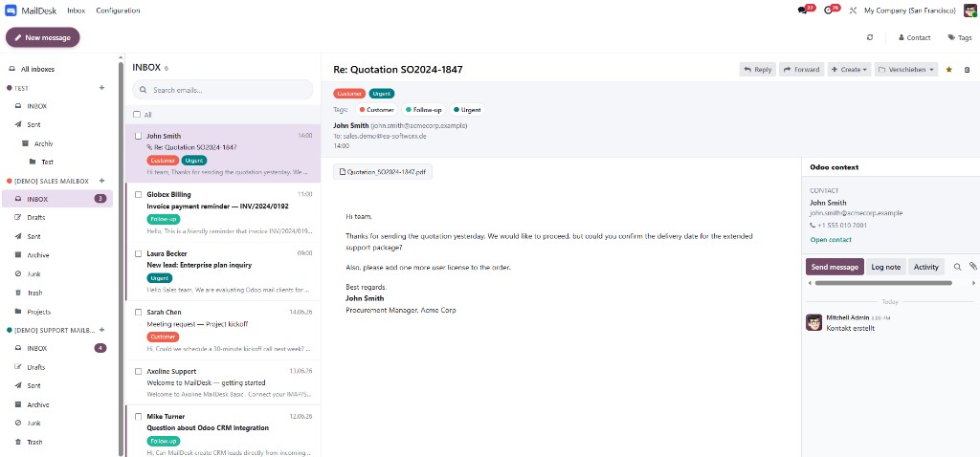Add a folder to TEST mailbox with plus
Screen dimensions: 980x457
click(101, 88)
